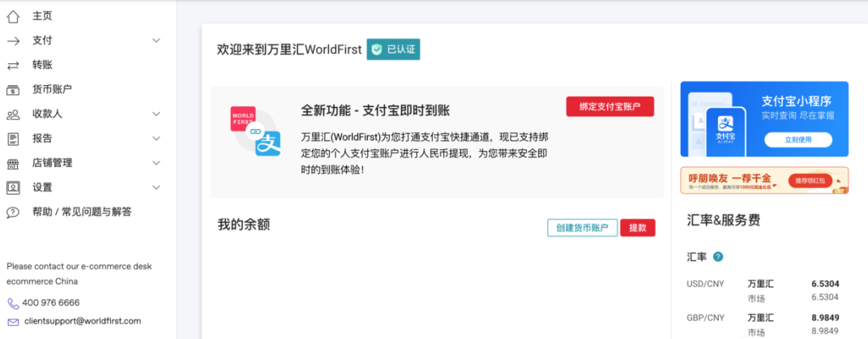868x339 pixels.
Task: Click the 市场 rate 6.5304 under USD/CNY
Action: 825,298
